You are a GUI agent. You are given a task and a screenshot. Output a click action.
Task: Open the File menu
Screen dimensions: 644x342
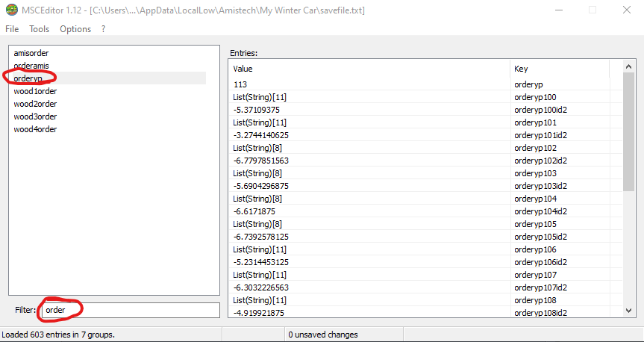tap(12, 29)
